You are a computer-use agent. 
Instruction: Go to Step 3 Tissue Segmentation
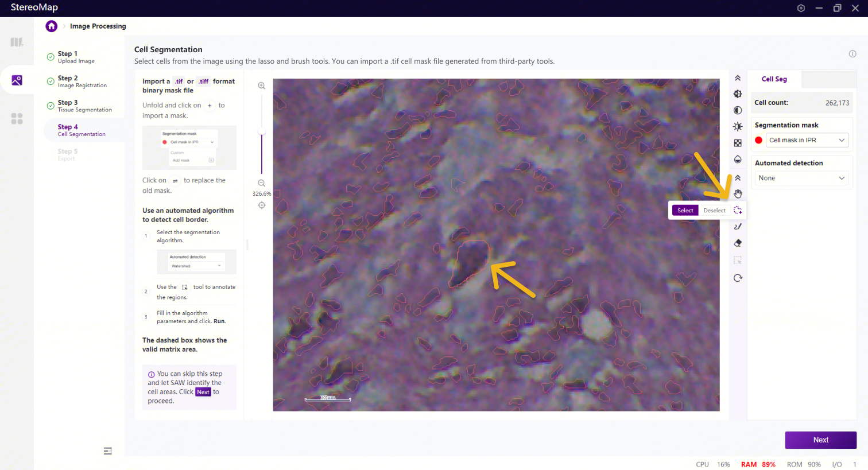pos(84,106)
